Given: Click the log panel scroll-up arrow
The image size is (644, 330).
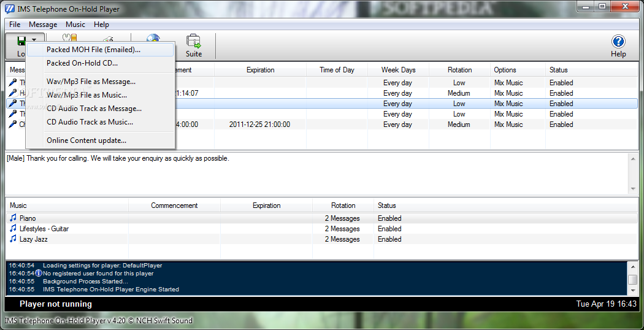Looking at the screenshot, I should [633, 266].
